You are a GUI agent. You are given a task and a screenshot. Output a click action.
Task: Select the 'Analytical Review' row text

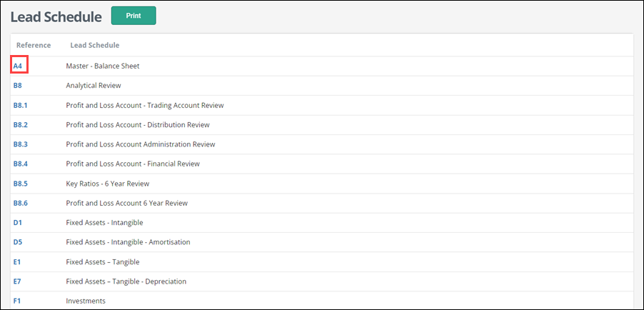click(x=94, y=86)
